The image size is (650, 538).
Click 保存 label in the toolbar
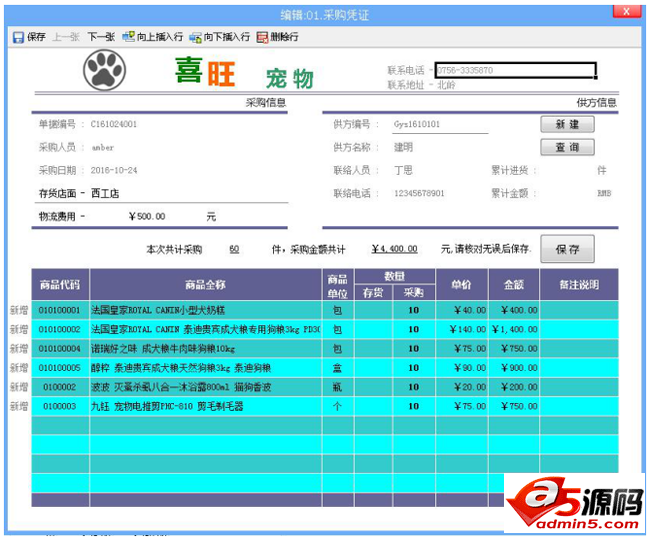point(36,37)
